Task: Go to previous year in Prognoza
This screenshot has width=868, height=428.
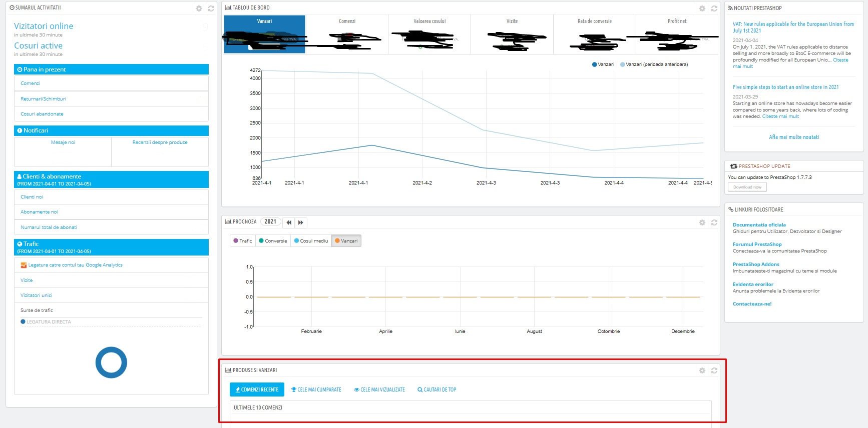Action: click(289, 222)
